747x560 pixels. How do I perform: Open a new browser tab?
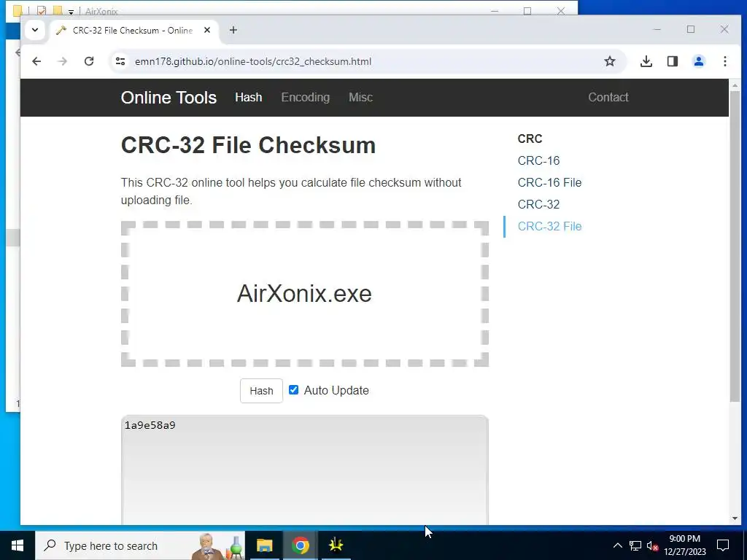tap(233, 30)
